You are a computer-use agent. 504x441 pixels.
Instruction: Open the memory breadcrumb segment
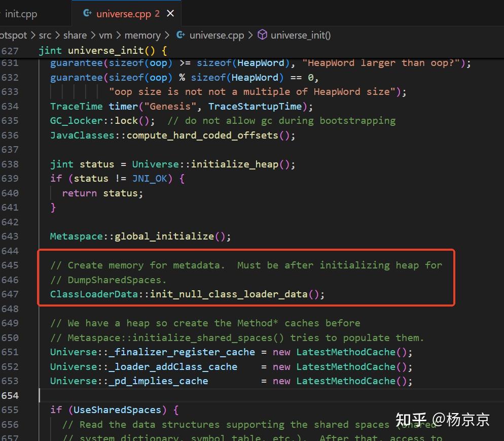[x=142, y=35]
